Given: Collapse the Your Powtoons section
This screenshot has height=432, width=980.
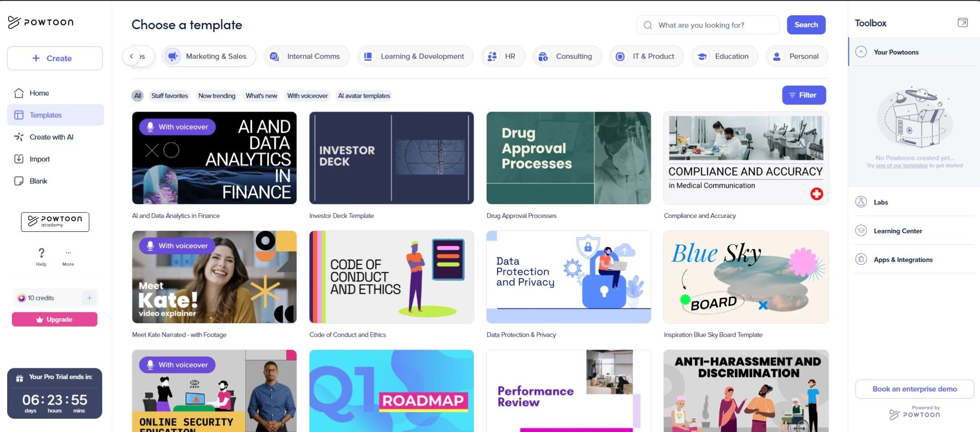Looking at the screenshot, I should pyautogui.click(x=861, y=52).
